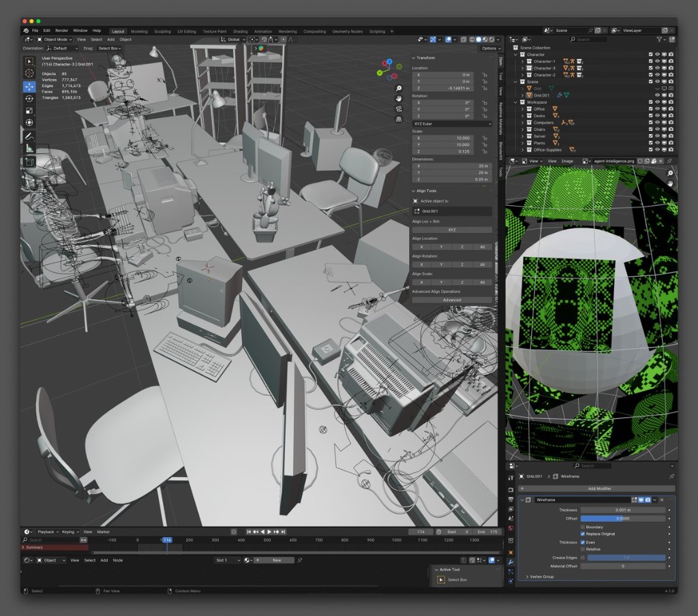698x616 pixels.
Task: Open the Window menu
Action: tap(80, 31)
